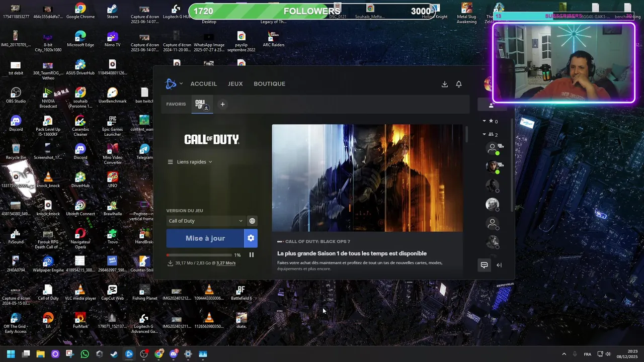Image resolution: width=644 pixels, height=362 pixels.
Task: Click the FRA language indicator
Action: 588,354
